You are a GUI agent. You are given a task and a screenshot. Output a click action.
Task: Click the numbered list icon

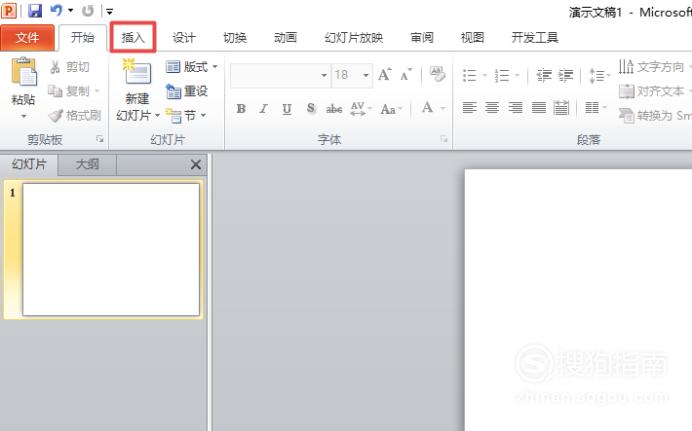[502, 75]
